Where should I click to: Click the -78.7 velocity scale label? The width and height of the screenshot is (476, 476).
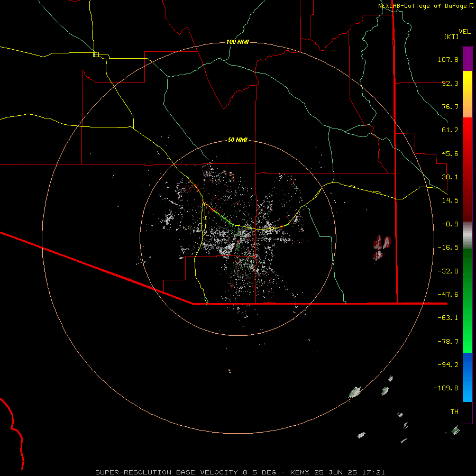(448, 342)
